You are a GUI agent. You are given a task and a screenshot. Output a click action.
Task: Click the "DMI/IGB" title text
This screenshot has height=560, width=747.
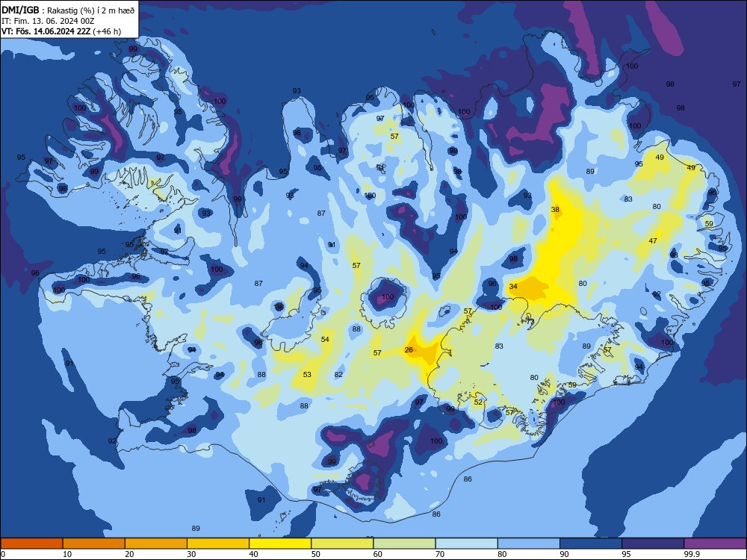[x=20, y=10]
